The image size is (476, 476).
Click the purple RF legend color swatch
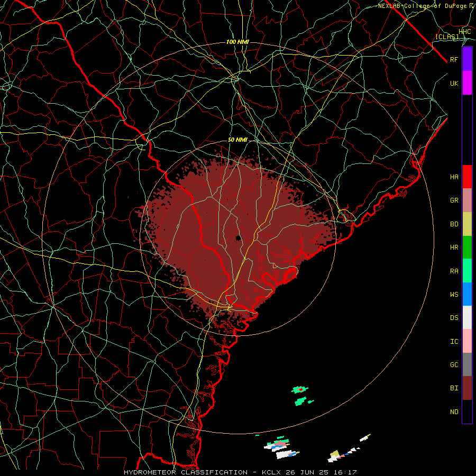click(x=467, y=59)
